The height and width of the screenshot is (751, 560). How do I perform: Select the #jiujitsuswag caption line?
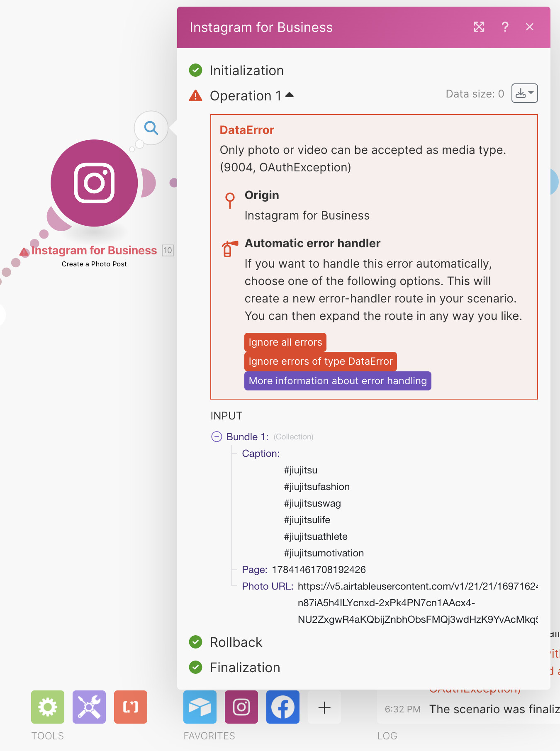point(312,503)
